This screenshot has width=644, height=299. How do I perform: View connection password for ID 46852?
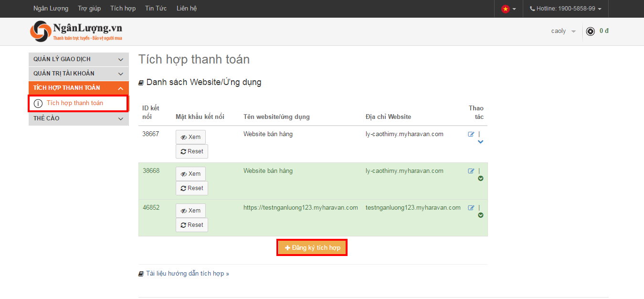click(190, 211)
